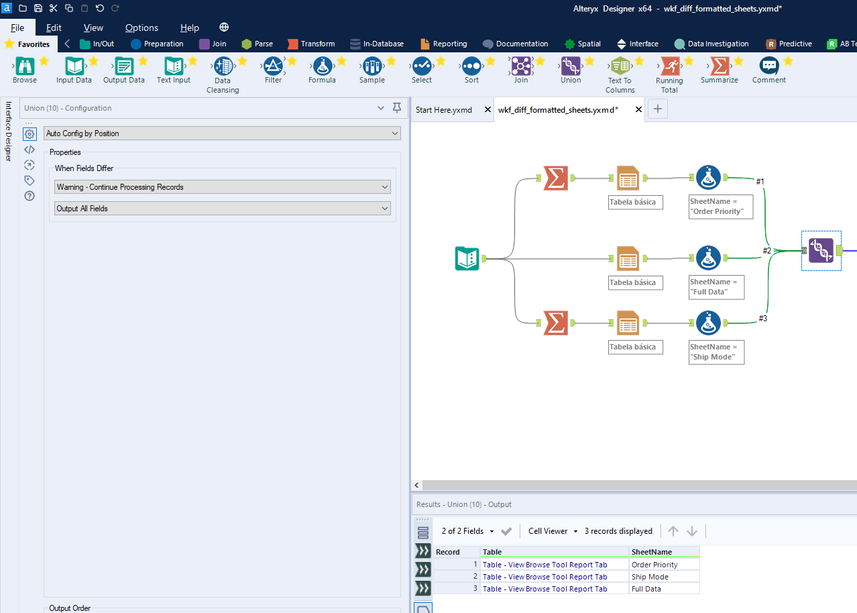The width and height of the screenshot is (857, 613).
Task: Open the Interface Designer side panel
Action: click(x=8, y=131)
